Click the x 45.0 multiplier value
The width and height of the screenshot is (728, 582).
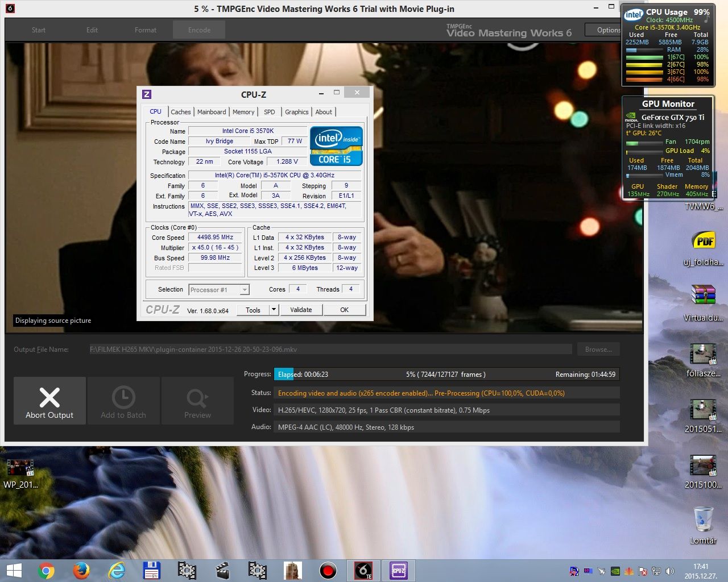tap(215, 247)
